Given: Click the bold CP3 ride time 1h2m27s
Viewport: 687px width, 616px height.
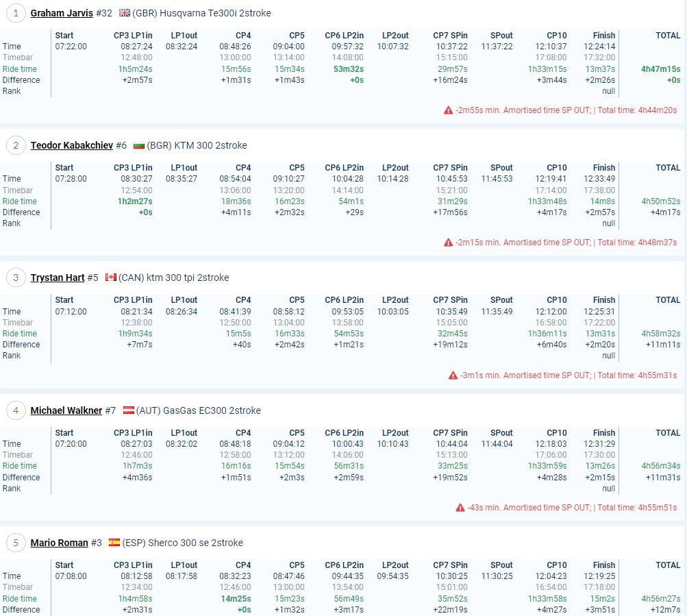Looking at the screenshot, I should 135,201.
